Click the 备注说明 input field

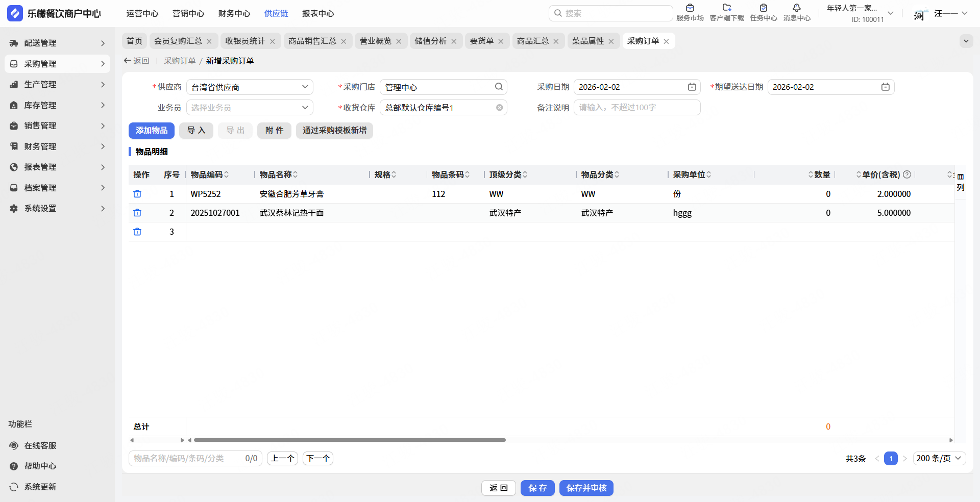(636, 108)
